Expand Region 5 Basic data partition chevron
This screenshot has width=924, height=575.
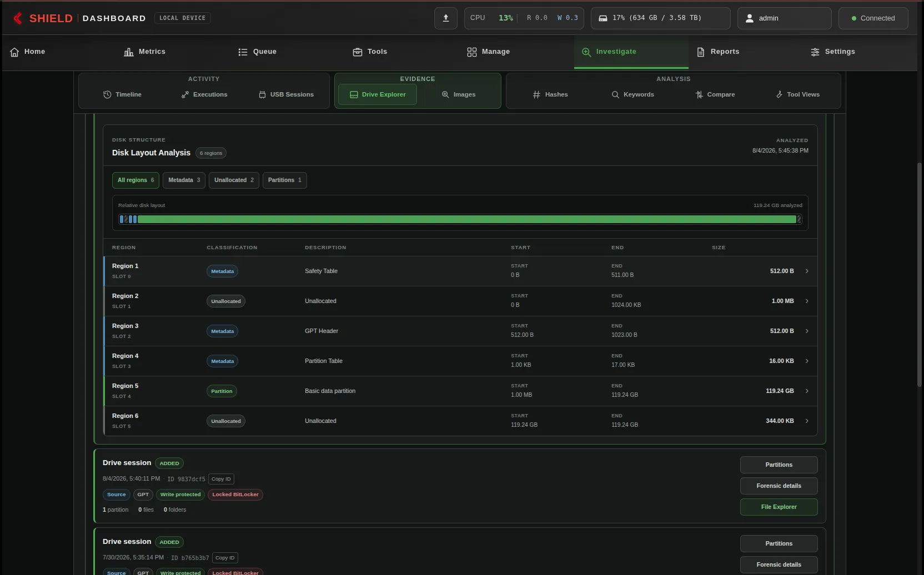807,391
